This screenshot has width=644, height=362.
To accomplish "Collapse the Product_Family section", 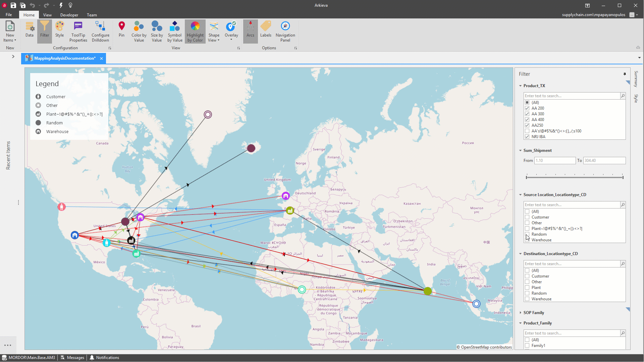I will point(521,323).
